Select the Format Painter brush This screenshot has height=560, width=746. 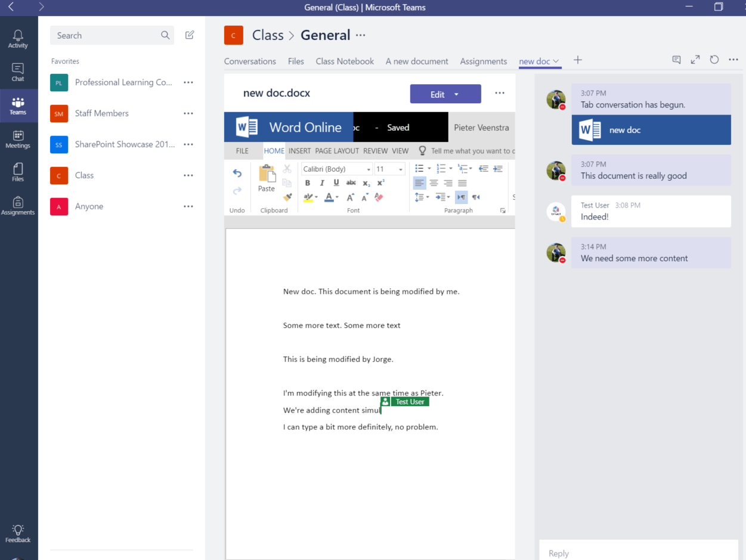point(287,197)
